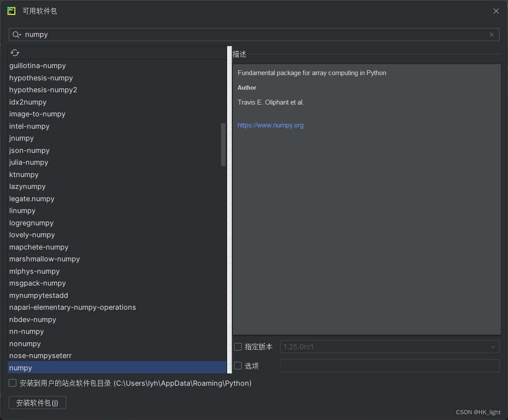Click the package search field
The width and height of the screenshot is (508, 420).
pos(254,35)
